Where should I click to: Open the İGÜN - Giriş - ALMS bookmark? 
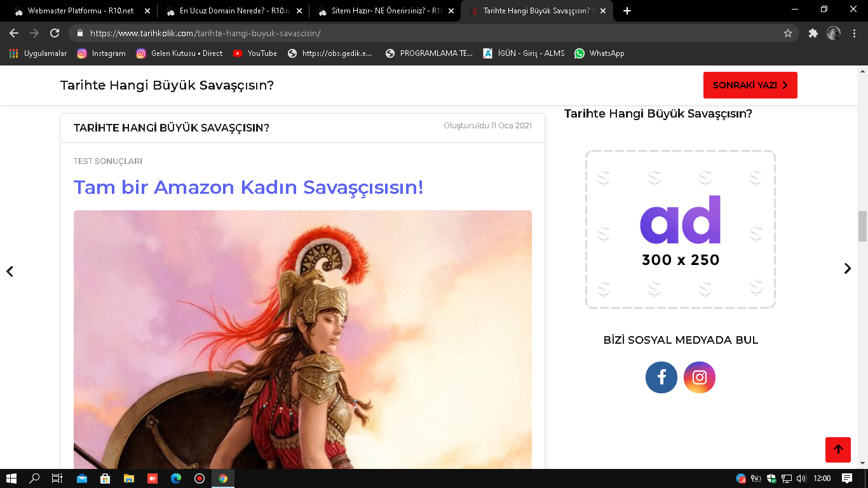pos(524,53)
